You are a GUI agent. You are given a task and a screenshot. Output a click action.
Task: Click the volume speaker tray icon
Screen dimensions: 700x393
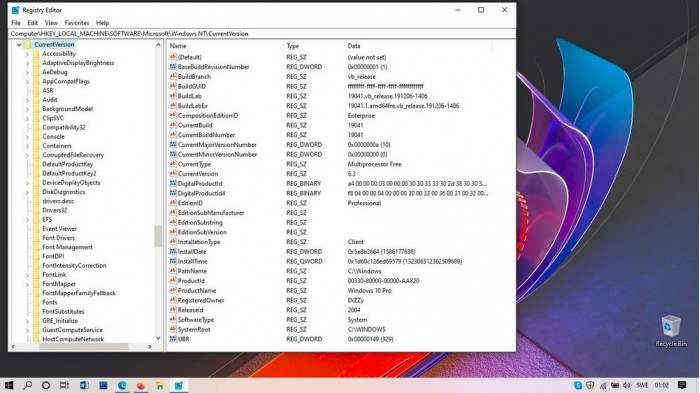[627, 385]
